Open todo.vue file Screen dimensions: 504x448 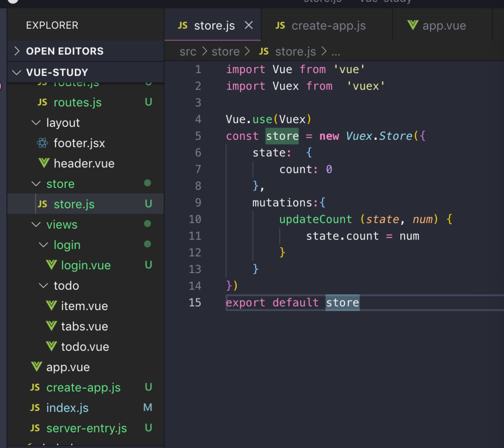click(86, 347)
